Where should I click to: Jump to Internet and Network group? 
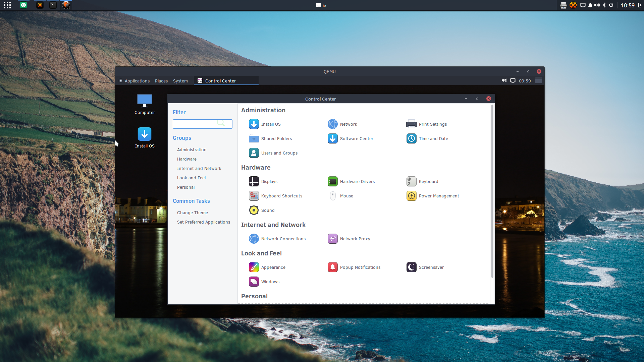pos(199,168)
